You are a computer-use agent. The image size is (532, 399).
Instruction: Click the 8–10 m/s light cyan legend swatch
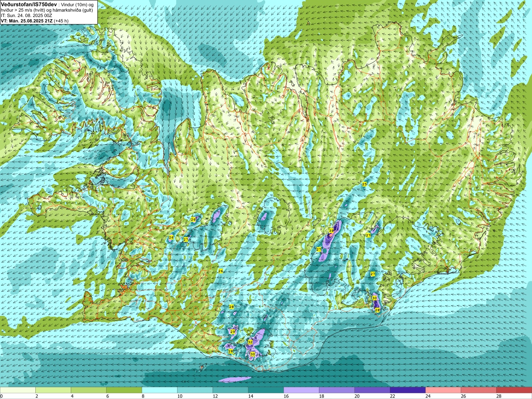pyautogui.click(x=160, y=390)
